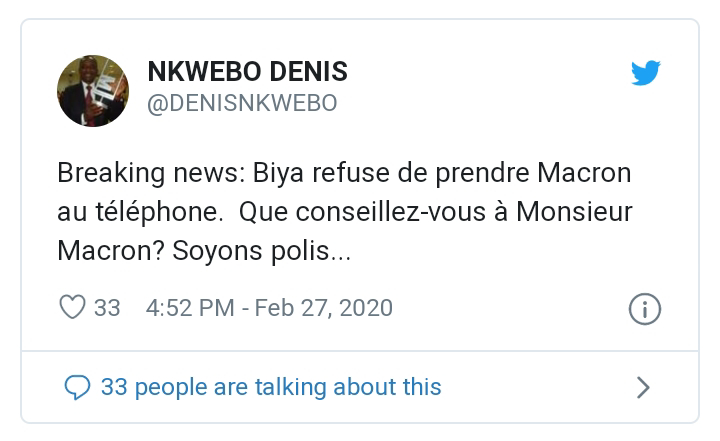Click the like count 33 beside the heart
Screen dimensions: 720x441
pos(107,307)
